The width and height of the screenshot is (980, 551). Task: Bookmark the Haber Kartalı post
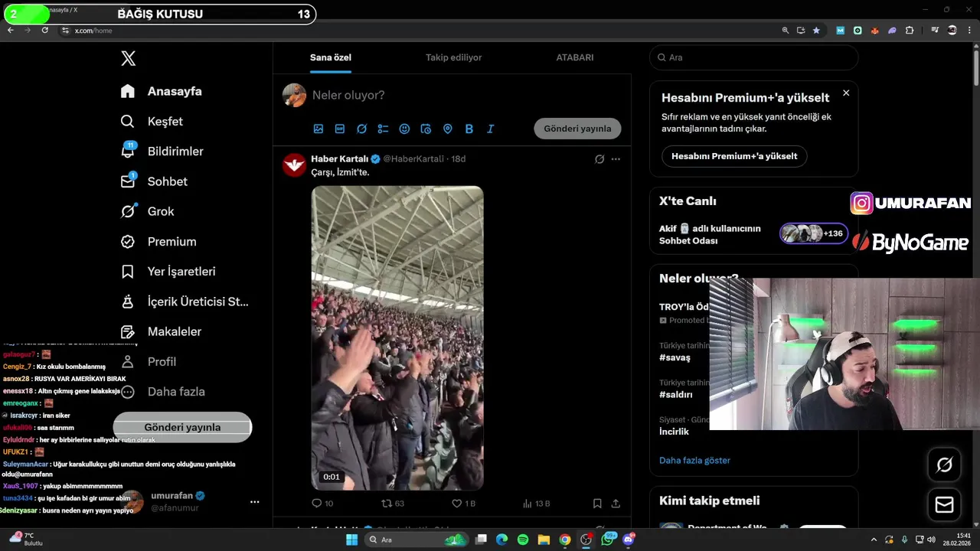pos(597,503)
